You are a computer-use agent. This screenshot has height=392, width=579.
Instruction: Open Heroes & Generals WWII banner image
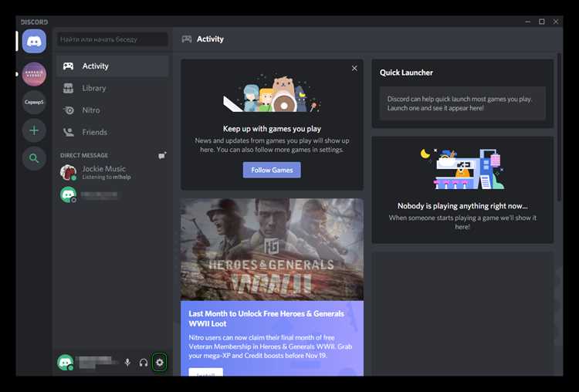click(273, 249)
